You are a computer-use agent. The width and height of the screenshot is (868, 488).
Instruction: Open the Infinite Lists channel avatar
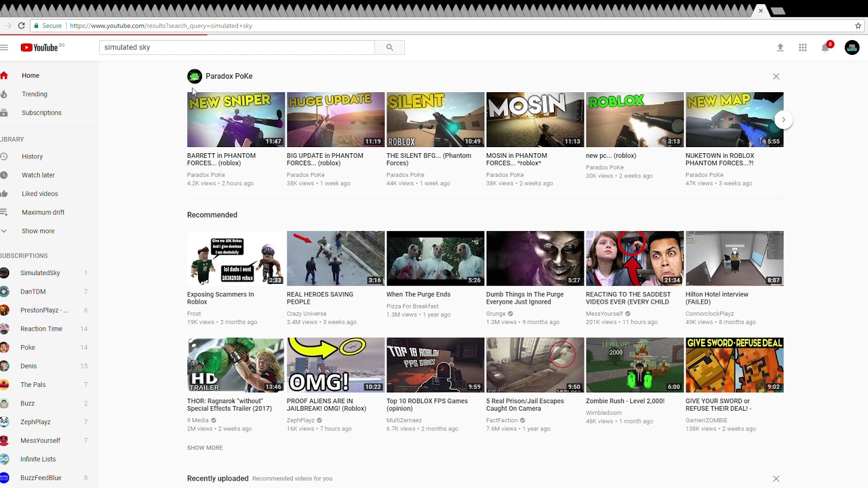(x=5, y=459)
